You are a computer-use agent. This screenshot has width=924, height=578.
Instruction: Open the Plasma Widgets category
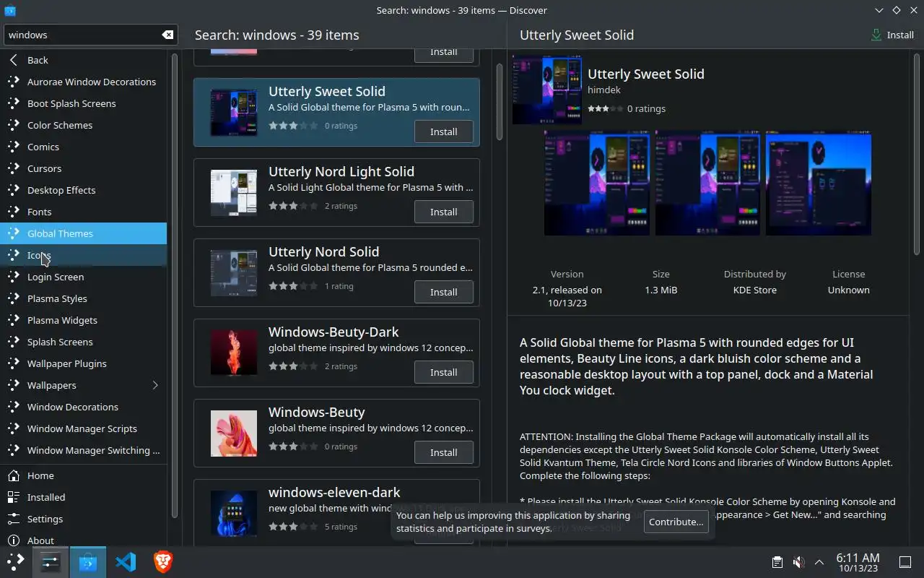click(83, 320)
